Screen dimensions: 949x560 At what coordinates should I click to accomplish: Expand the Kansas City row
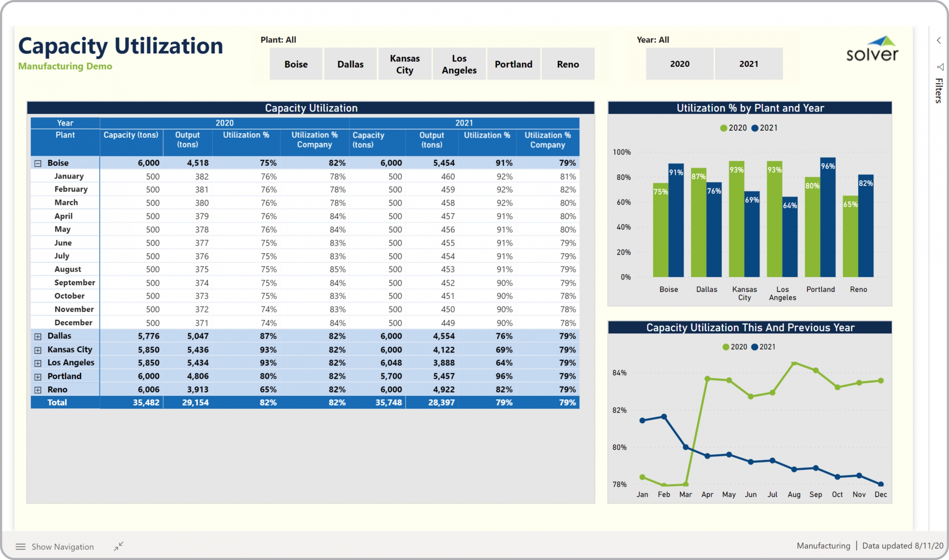(38, 350)
